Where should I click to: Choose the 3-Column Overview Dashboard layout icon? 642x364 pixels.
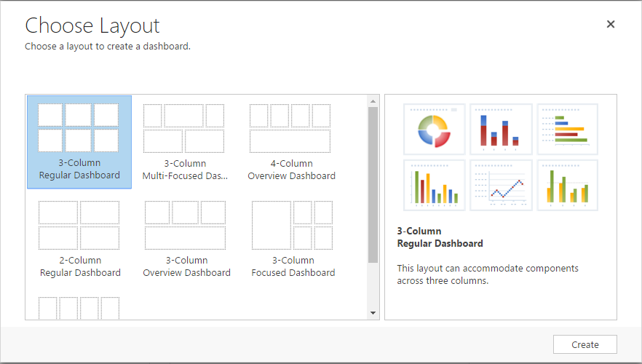tap(185, 225)
